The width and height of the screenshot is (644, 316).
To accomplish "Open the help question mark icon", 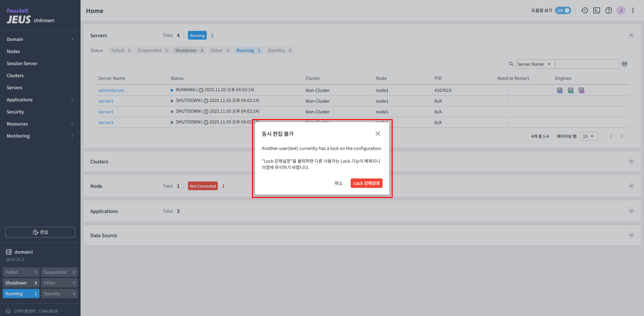I will (x=609, y=10).
